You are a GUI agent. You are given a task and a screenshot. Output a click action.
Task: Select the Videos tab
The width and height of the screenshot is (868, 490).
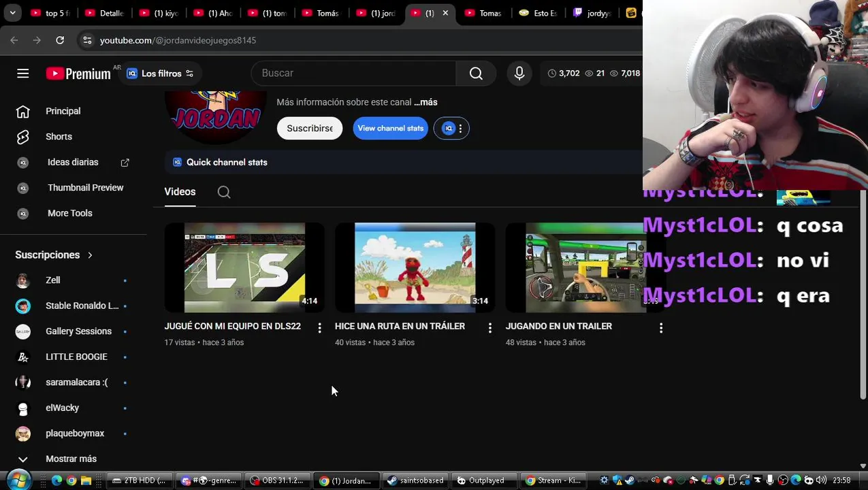(x=180, y=192)
